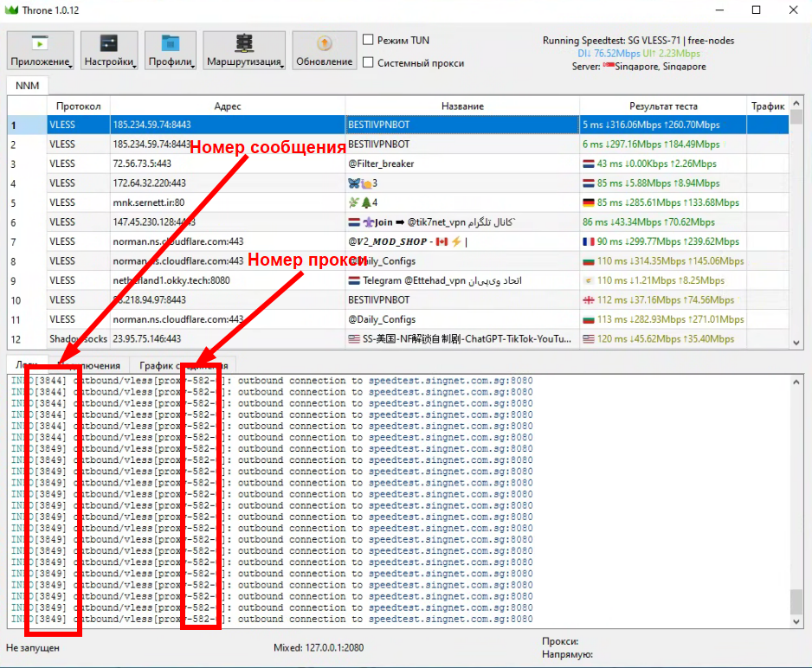This screenshot has height=668, width=812.
Task: Click the Адрес column header
Action: 227,106
